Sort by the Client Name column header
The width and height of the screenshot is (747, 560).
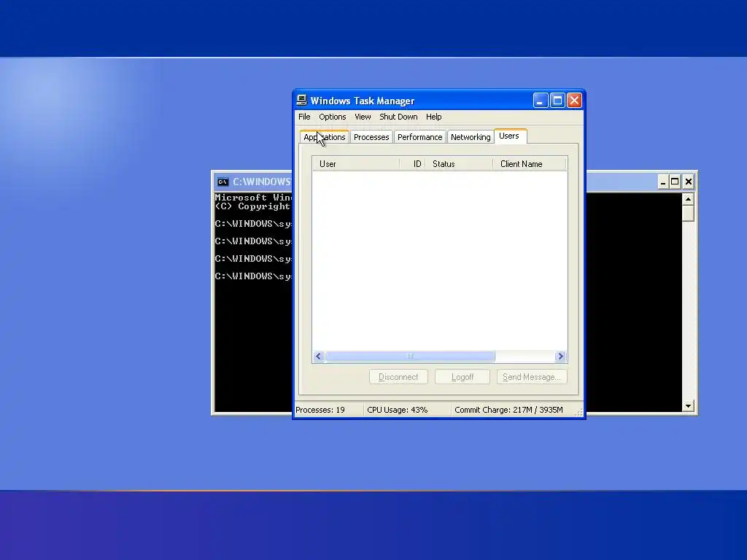[530, 164]
